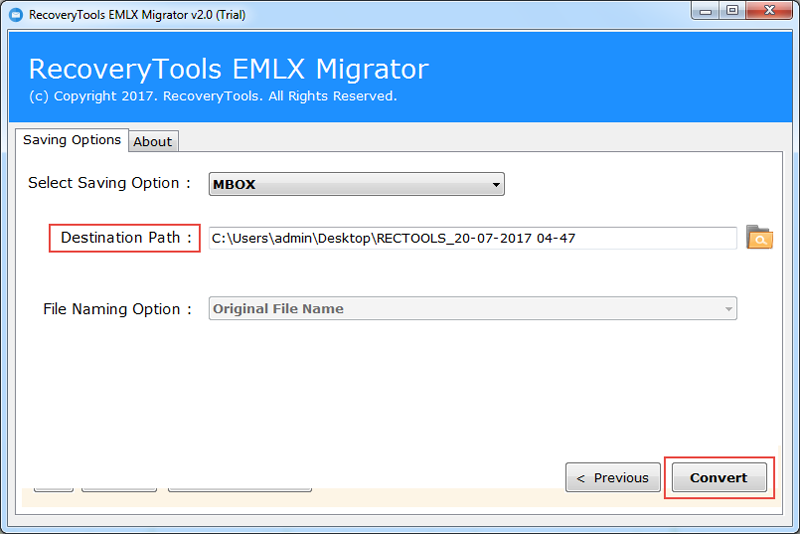Screen dimensions: 800x534
Task: Go back with the Previous button
Action: 613,477
